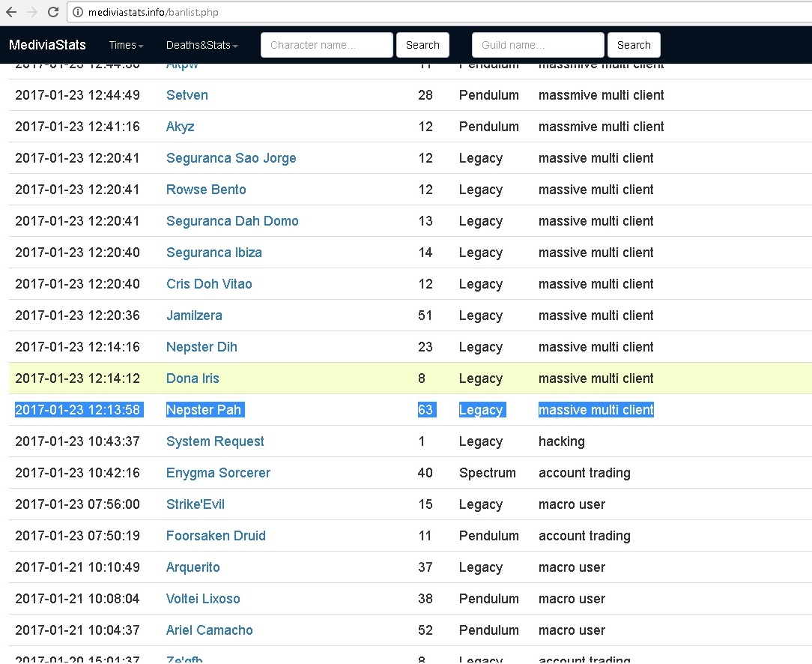
Task: Open the Seguranca Sao Jorge link
Action: click(231, 158)
